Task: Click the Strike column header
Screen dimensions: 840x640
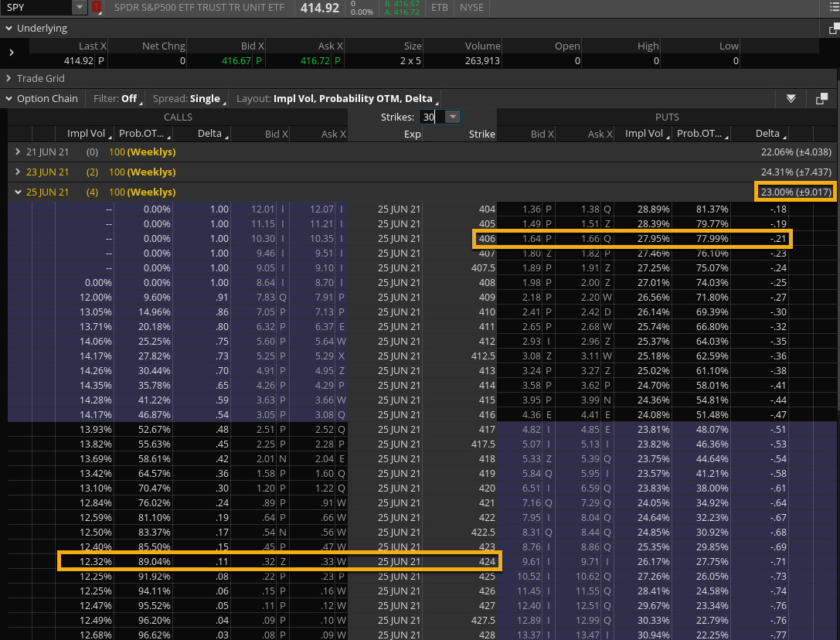Action: point(481,134)
